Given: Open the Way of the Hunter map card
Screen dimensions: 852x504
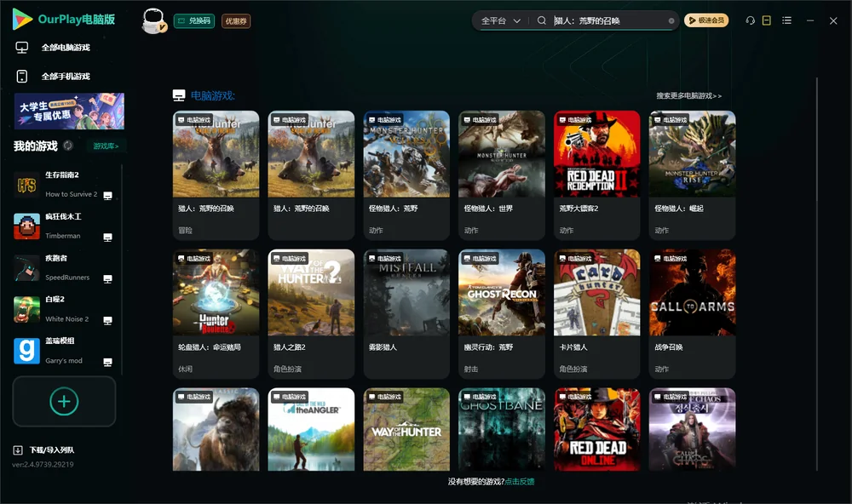Looking at the screenshot, I should (x=406, y=429).
